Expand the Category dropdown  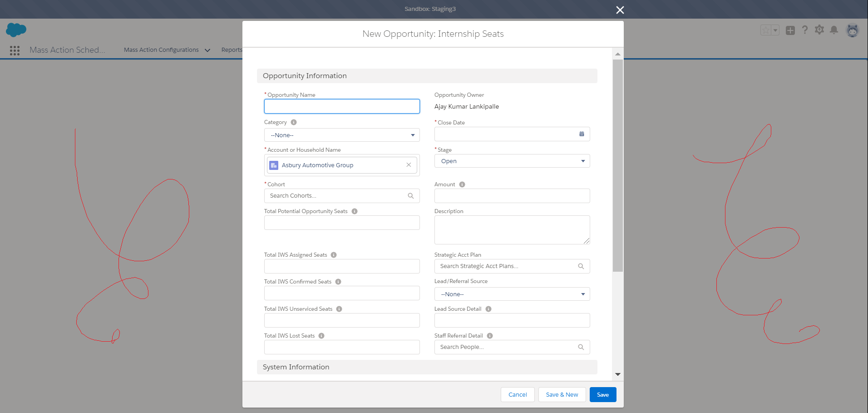342,135
